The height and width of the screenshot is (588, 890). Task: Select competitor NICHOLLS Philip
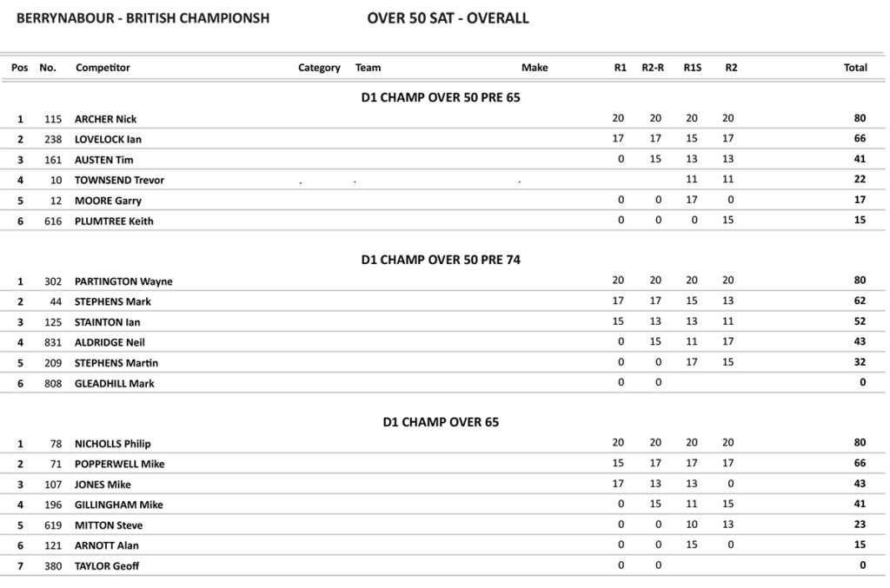coord(112,444)
